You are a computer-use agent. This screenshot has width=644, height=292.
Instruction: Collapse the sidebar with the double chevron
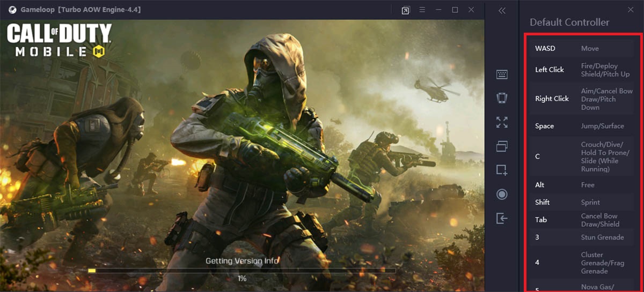pyautogui.click(x=502, y=11)
